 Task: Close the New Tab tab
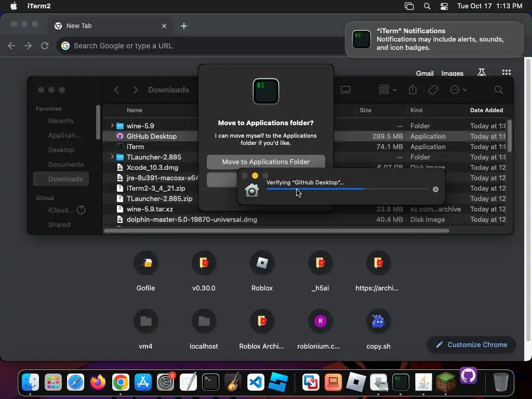click(164, 26)
